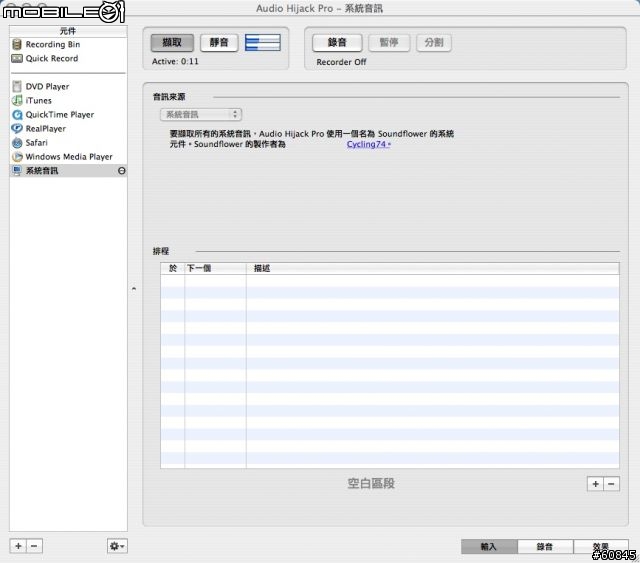Start recording with 錄音 button
The image size is (640, 563).
pyautogui.click(x=337, y=42)
